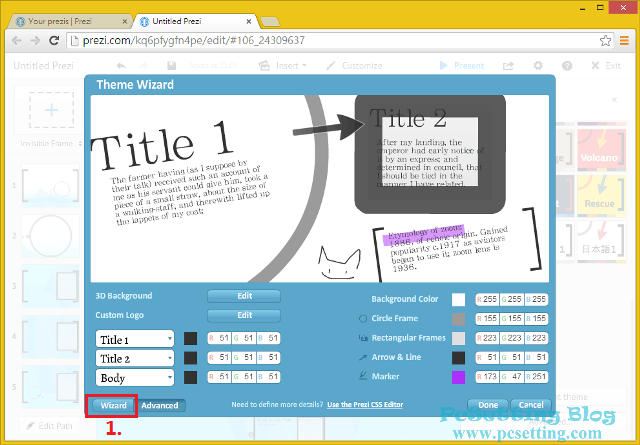Click the browser back arrow
The image size is (640, 445).
13,41
